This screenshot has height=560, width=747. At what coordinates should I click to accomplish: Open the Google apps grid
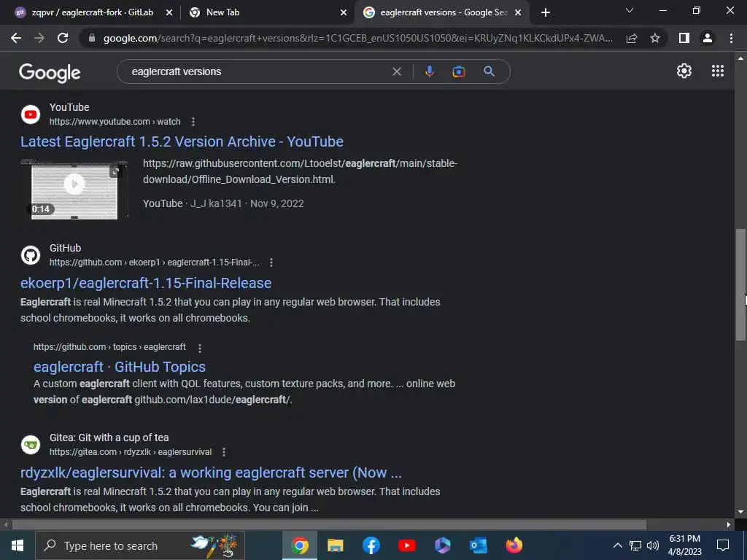pos(718,71)
